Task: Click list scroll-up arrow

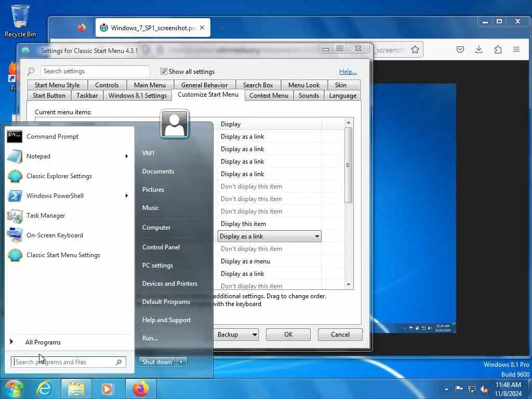Action: coord(349,122)
